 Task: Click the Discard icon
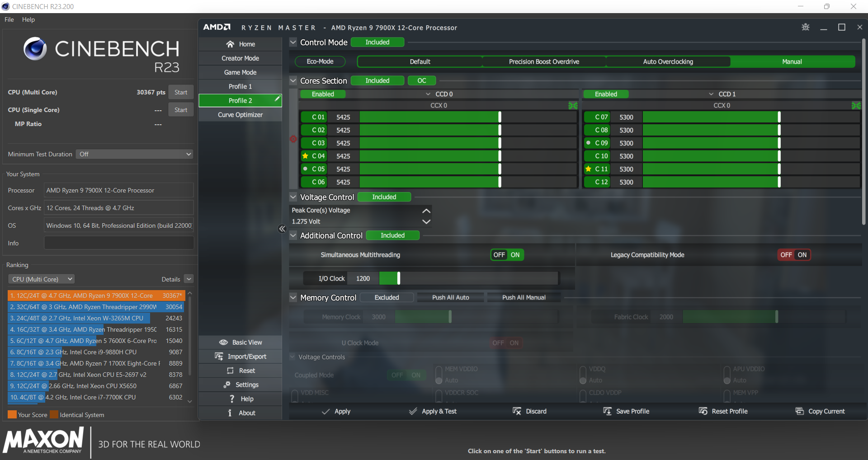(517, 411)
